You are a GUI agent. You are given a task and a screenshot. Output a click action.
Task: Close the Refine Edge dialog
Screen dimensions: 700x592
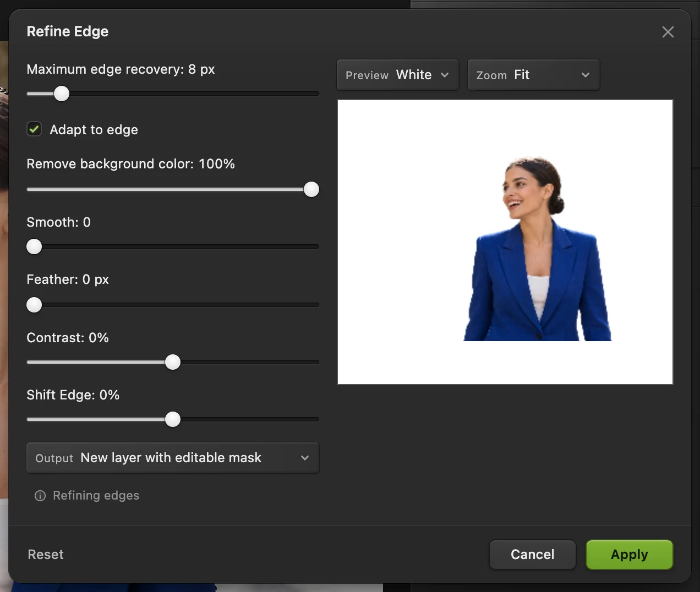click(668, 32)
